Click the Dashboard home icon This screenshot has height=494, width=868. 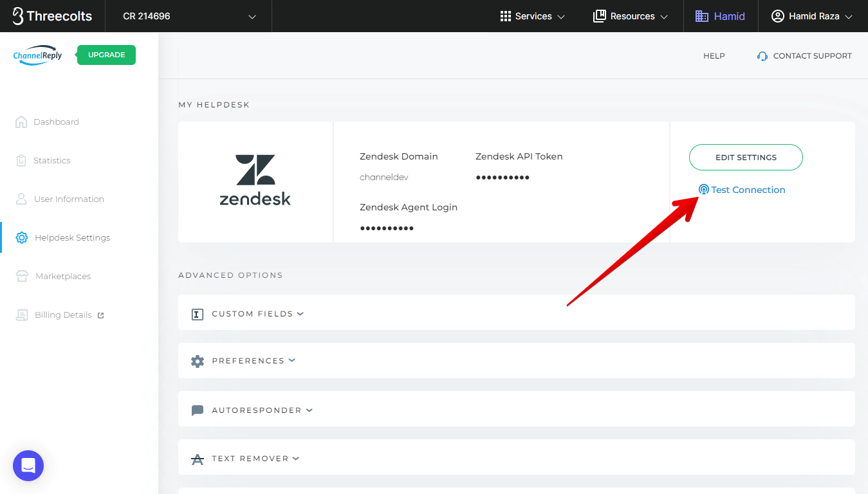pyautogui.click(x=21, y=122)
